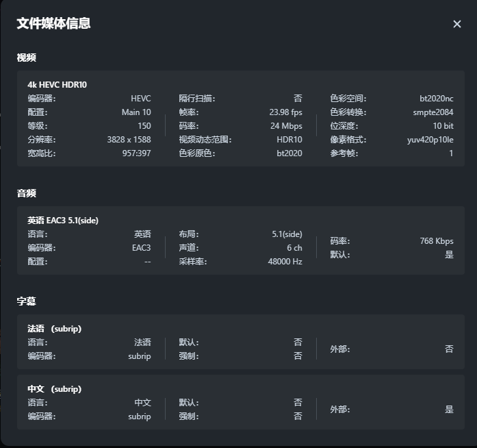The height and width of the screenshot is (448, 477).
Task: Click the 文件媒体信息 dialog title
Action: coord(53,23)
